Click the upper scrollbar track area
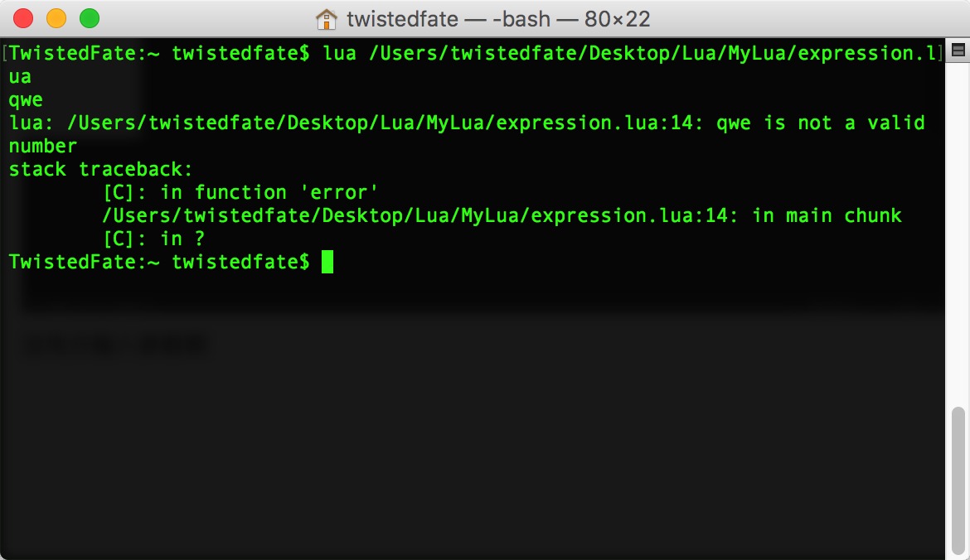 [x=958, y=207]
